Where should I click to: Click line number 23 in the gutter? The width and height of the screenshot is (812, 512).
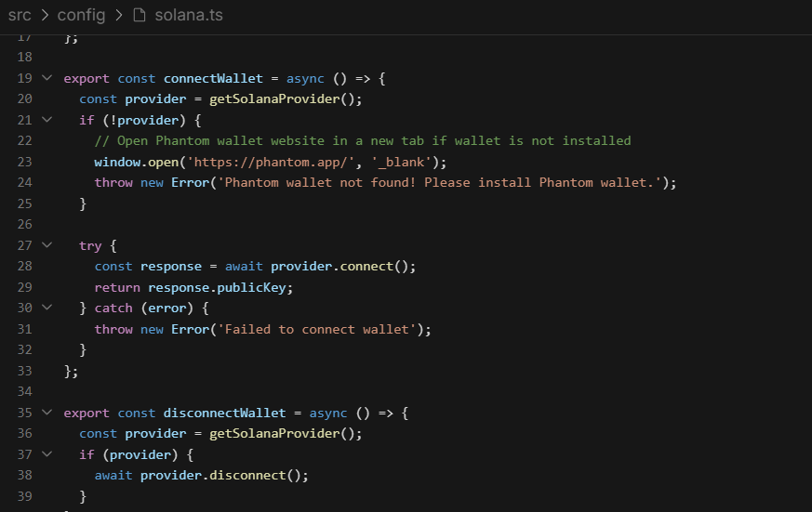point(24,162)
